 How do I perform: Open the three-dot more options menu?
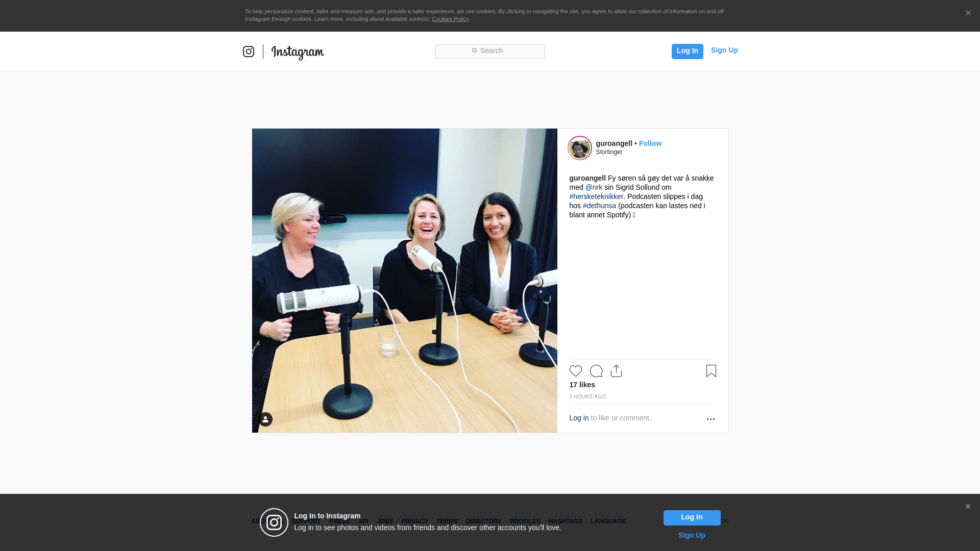(710, 419)
